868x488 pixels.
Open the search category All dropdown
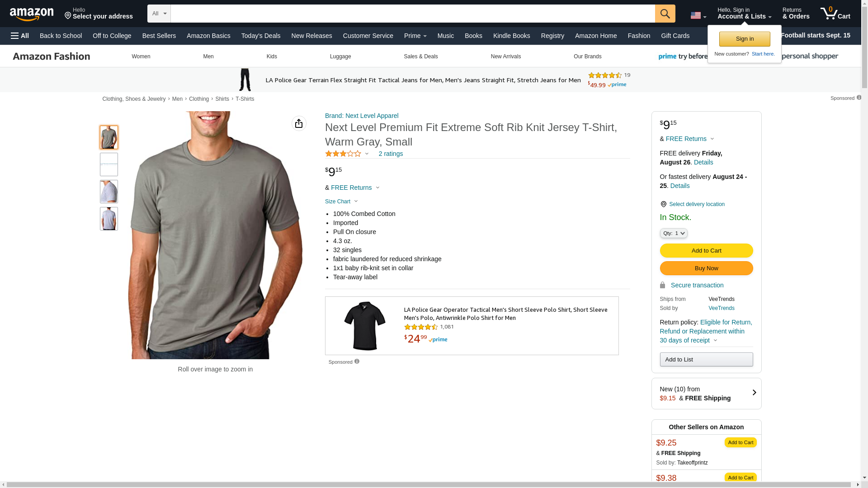coord(159,14)
